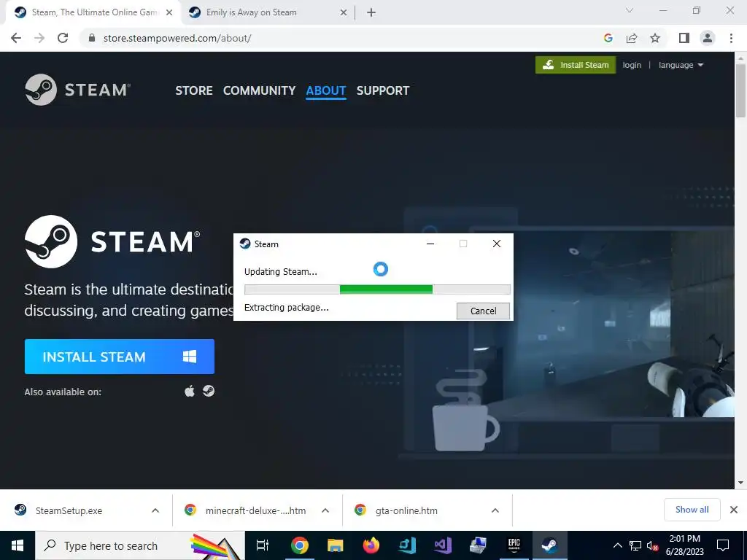Switch to Emily is Away on Steam tab
Screen dimensions: 747x560
(268, 12)
